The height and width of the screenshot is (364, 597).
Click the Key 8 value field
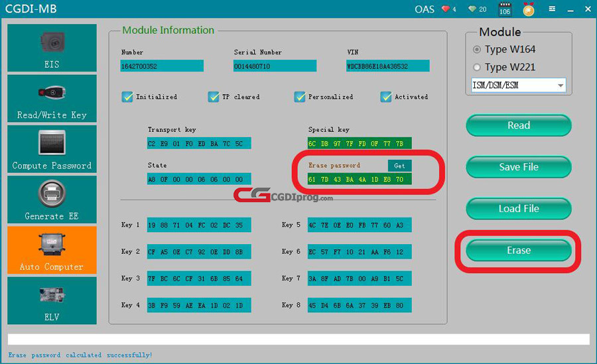point(360,305)
